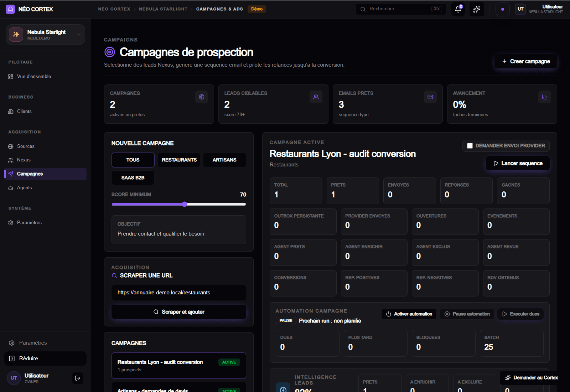
Task: Select the ARTISANS filter
Action: pyautogui.click(x=224, y=160)
